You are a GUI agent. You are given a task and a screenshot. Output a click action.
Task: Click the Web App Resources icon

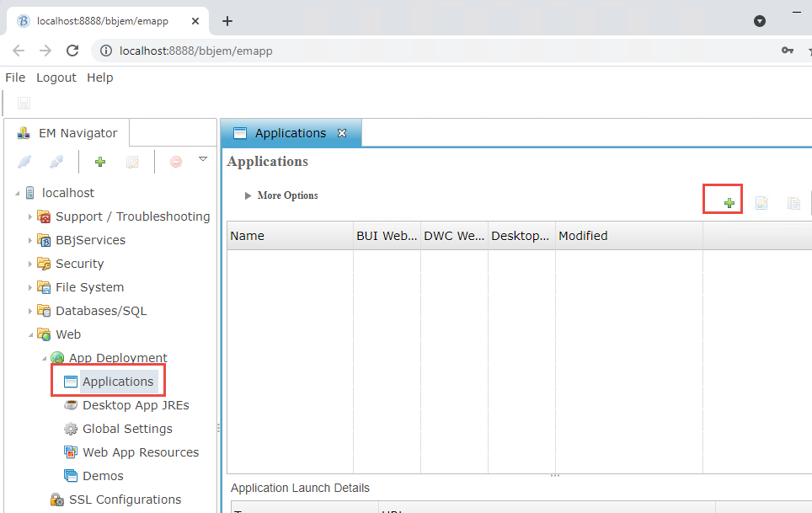(x=71, y=452)
